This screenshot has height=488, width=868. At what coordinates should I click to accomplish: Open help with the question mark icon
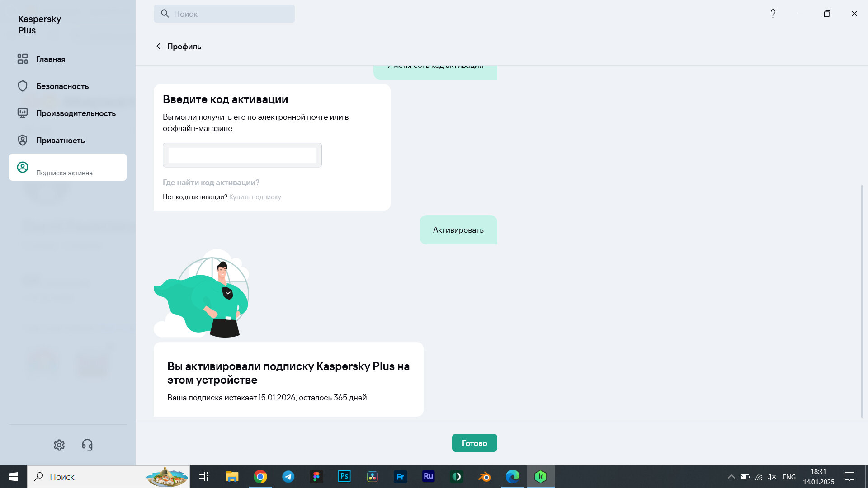tap(773, 14)
